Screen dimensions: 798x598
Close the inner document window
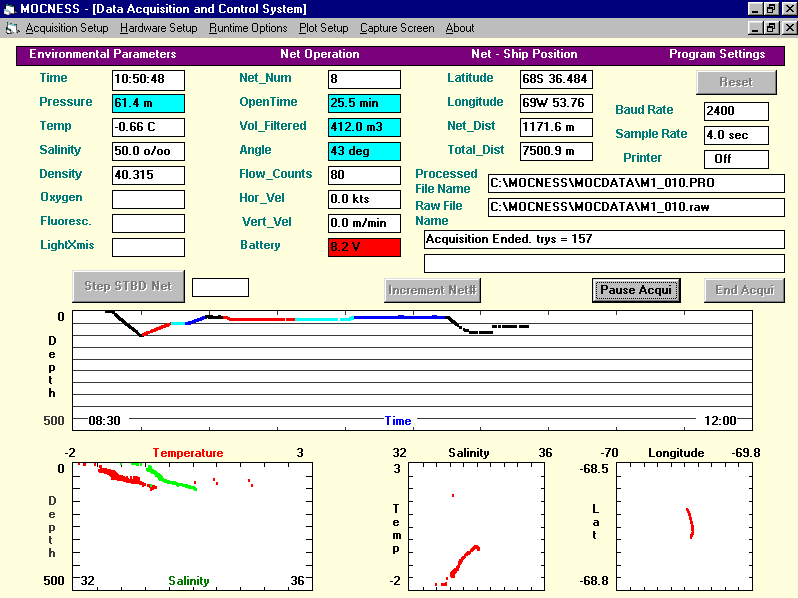(x=789, y=28)
